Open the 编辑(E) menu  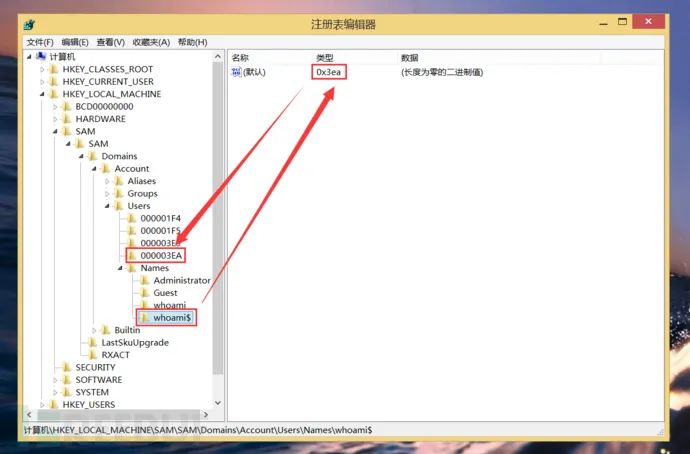75,42
